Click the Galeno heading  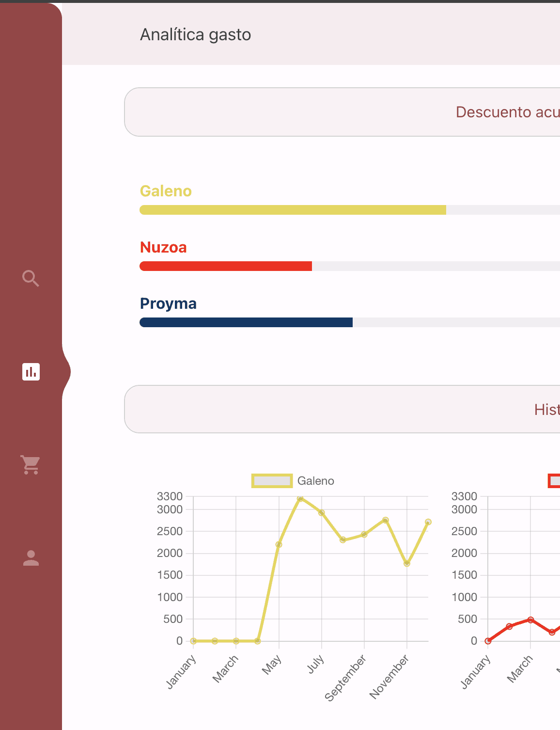click(x=166, y=191)
